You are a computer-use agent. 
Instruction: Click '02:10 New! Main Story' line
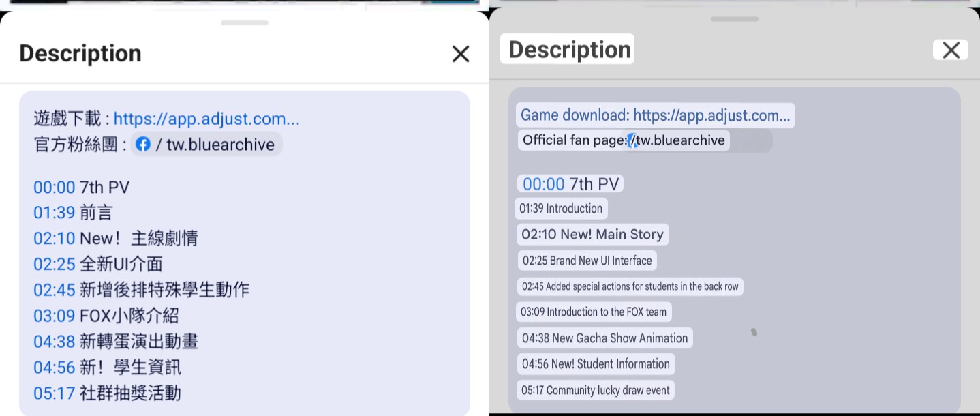pos(592,235)
